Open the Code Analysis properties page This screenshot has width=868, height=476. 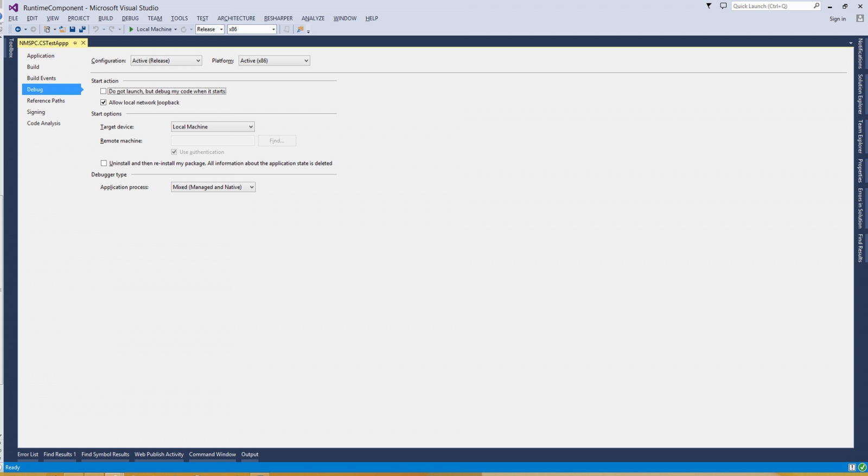pyautogui.click(x=44, y=124)
